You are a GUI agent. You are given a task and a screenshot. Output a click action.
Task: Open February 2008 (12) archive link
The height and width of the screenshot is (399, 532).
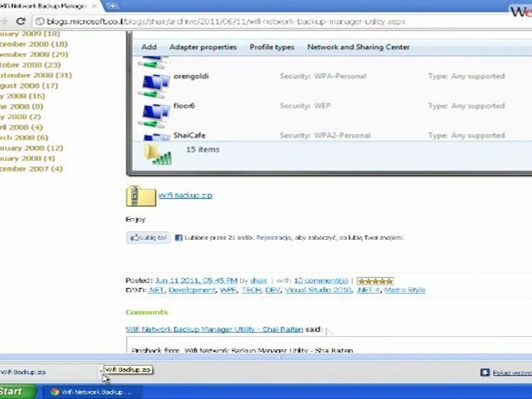32,149
